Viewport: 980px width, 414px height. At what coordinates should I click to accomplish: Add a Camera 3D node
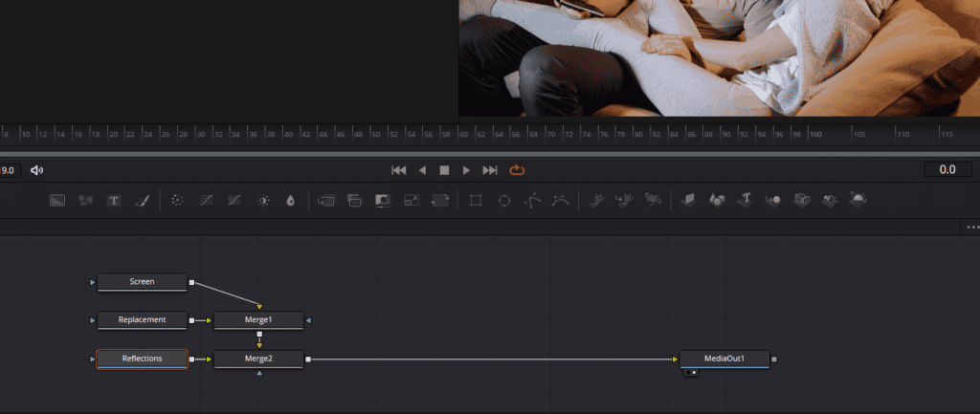pyautogui.click(x=802, y=200)
